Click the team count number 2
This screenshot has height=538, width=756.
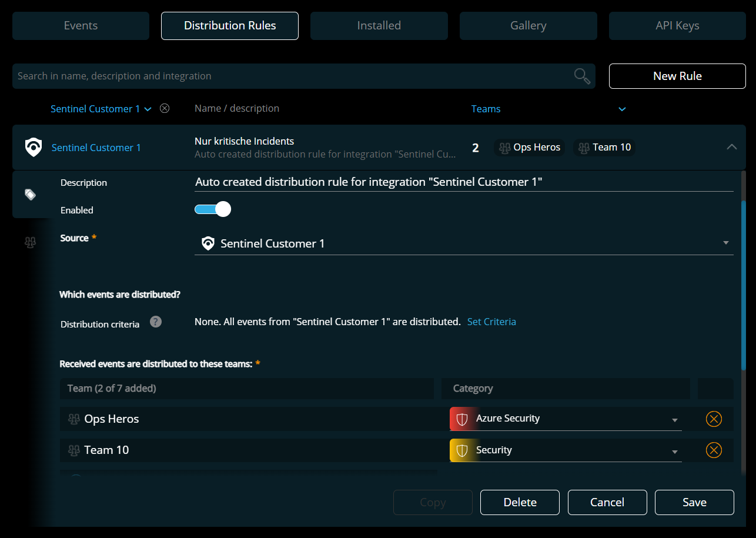pyautogui.click(x=476, y=148)
